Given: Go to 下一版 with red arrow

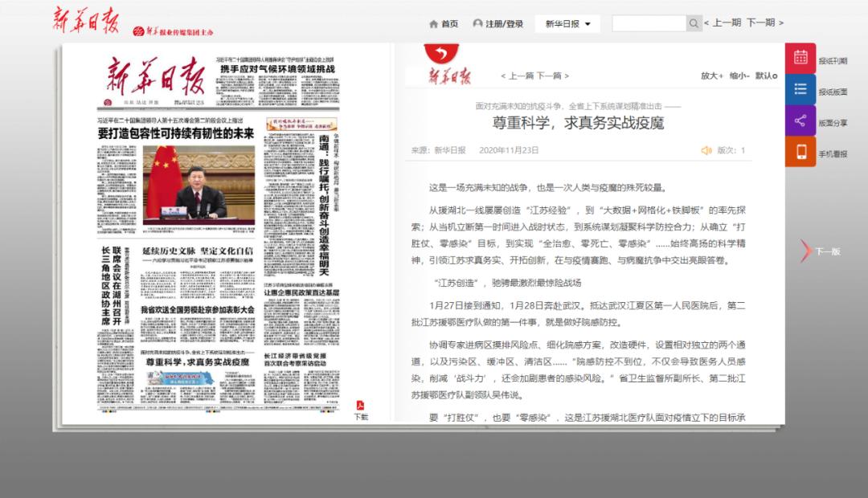Looking at the screenshot, I should 821,251.
